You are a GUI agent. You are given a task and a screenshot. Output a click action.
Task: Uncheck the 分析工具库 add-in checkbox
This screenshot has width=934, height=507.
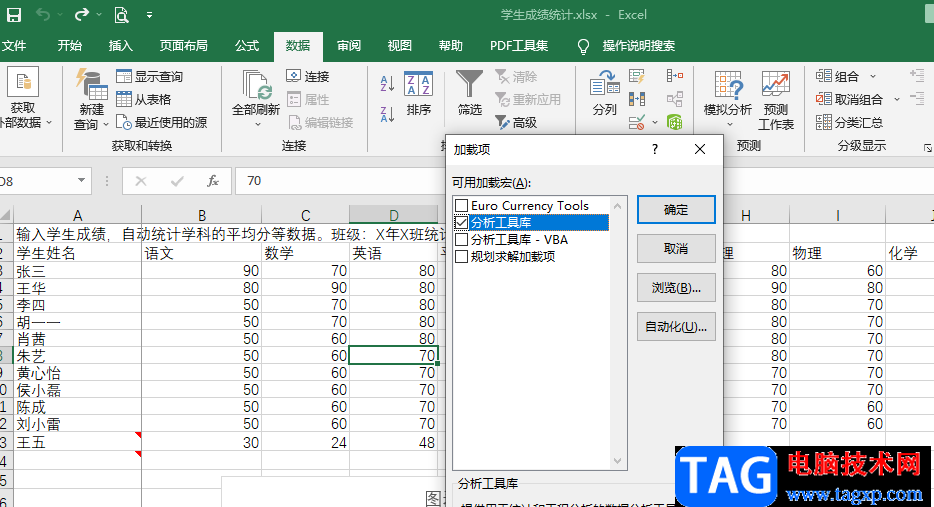point(461,223)
